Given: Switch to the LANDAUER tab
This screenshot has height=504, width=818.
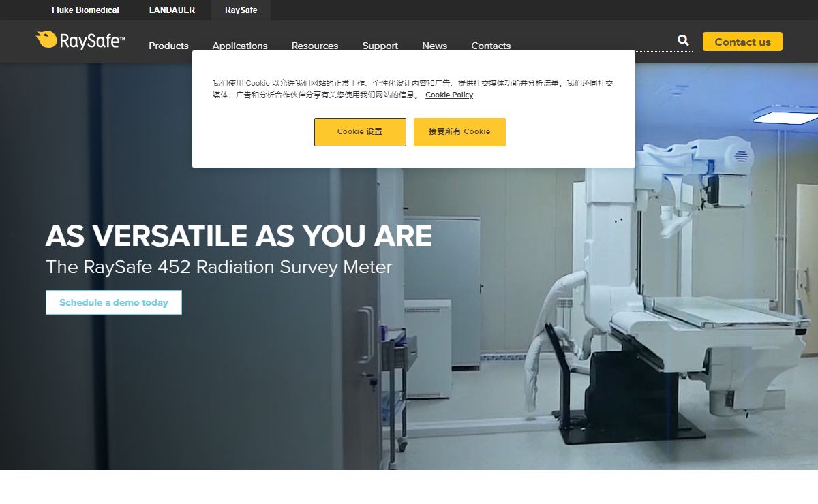Looking at the screenshot, I should point(172,10).
